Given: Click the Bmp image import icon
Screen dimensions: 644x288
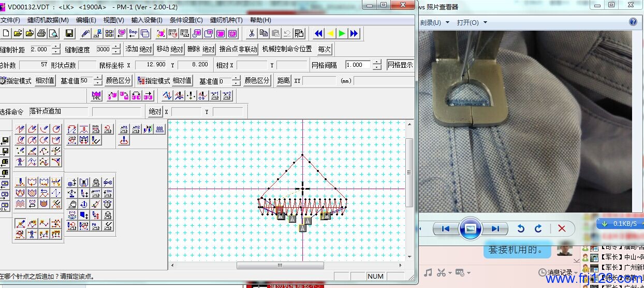Looking at the screenshot, I should pos(133,34).
